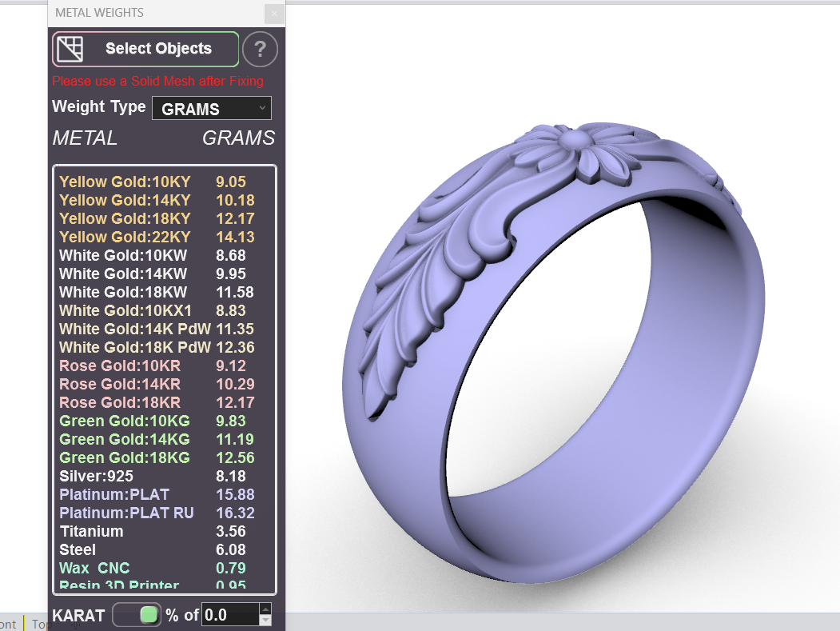Image resolution: width=840 pixels, height=631 pixels.
Task: Toggle the KARAT switch
Action: 137,614
